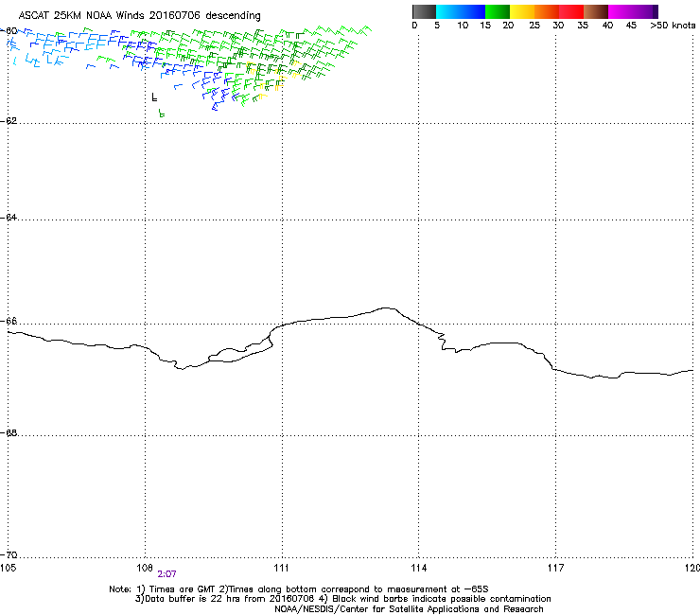700x615 pixels.
Task: Click the longitude label '105'
Action: (8, 568)
